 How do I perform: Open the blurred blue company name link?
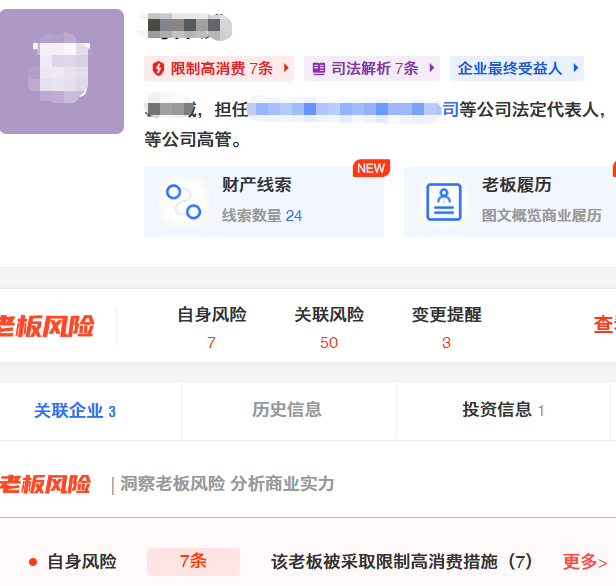click(353, 109)
